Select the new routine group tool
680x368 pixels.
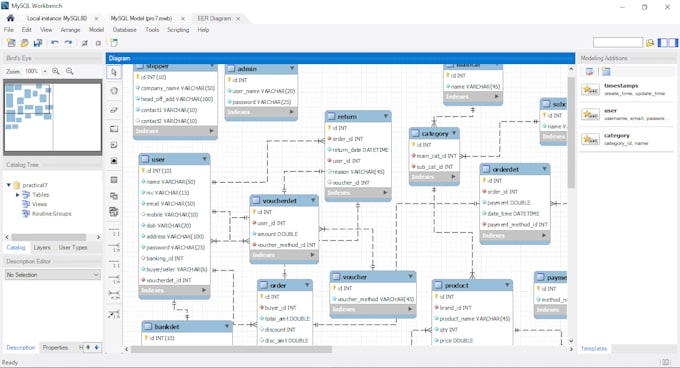click(114, 212)
